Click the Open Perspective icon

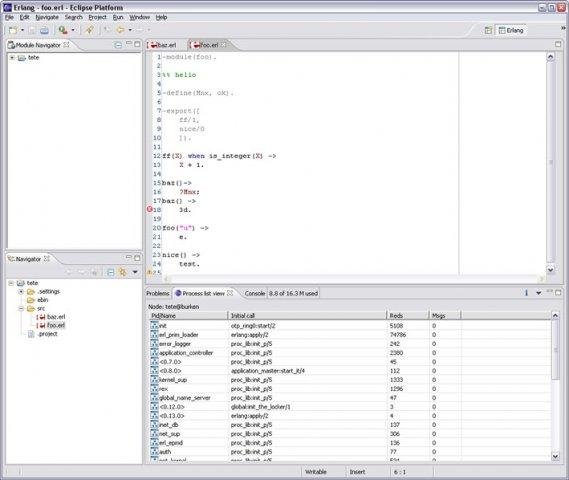pyautogui.click(x=488, y=30)
